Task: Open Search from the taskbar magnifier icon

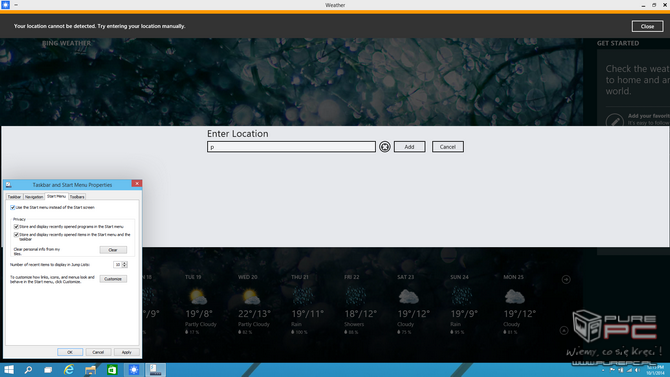Action: (x=28, y=370)
